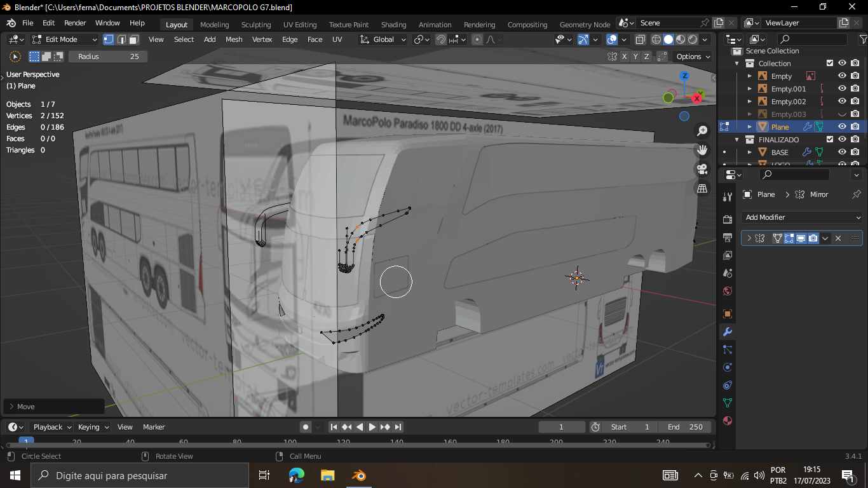Toggle camera view with the camera gizmo

pyautogui.click(x=702, y=169)
